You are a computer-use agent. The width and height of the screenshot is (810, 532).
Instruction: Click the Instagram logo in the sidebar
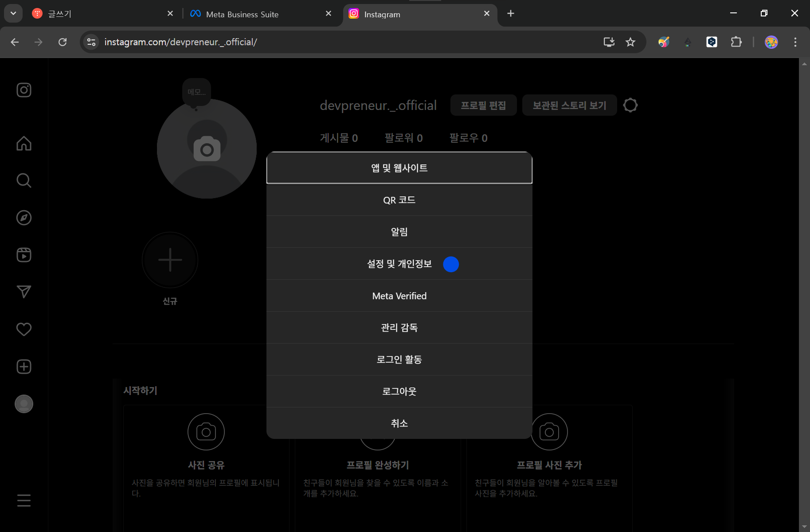(x=24, y=90)
